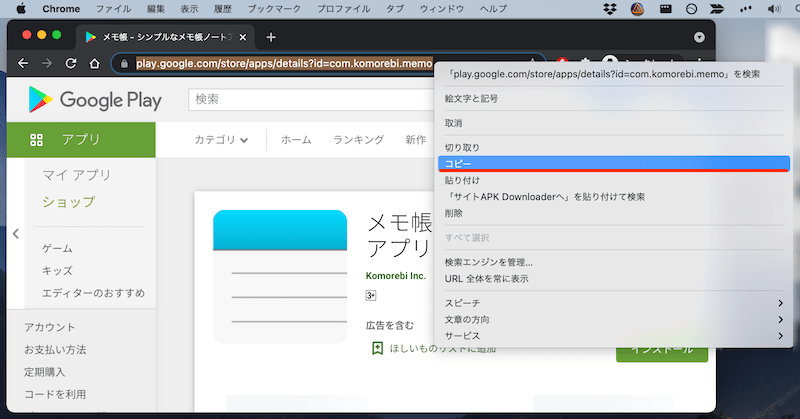Click the 3+ content rating badge
This screenshot has height=419, width=800.
pyautogui.click(x=371, y=295)
